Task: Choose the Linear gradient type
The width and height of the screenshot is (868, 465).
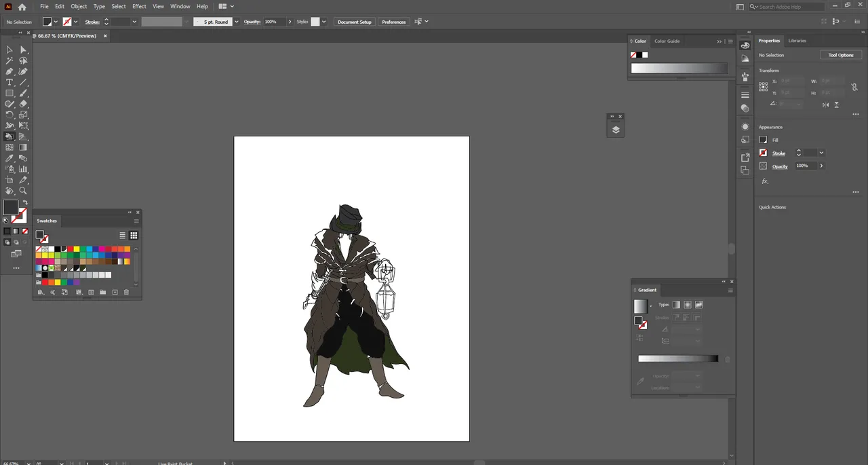Action: [676, 305]
